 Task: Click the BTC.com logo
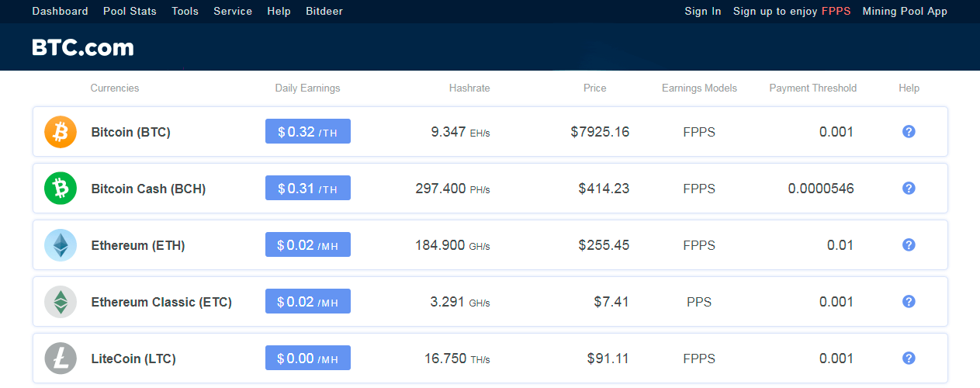[x=83, y=47]
